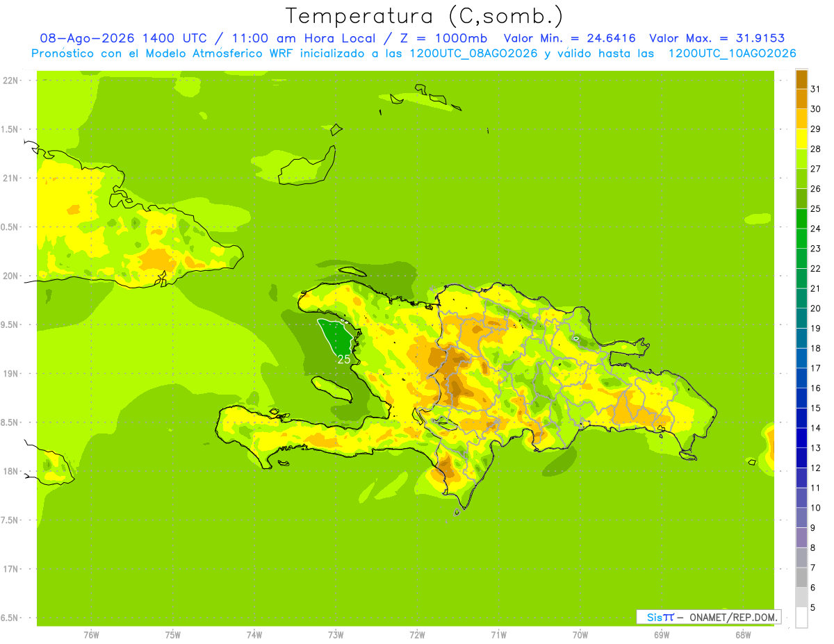834x644 pixels.
Task: Click the '73W' longitude label
Action: click(x=336, y=635)
